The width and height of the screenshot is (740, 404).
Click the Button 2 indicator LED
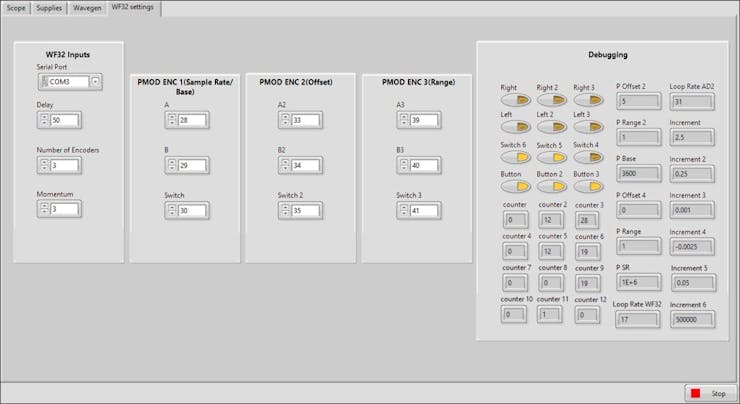552,186
